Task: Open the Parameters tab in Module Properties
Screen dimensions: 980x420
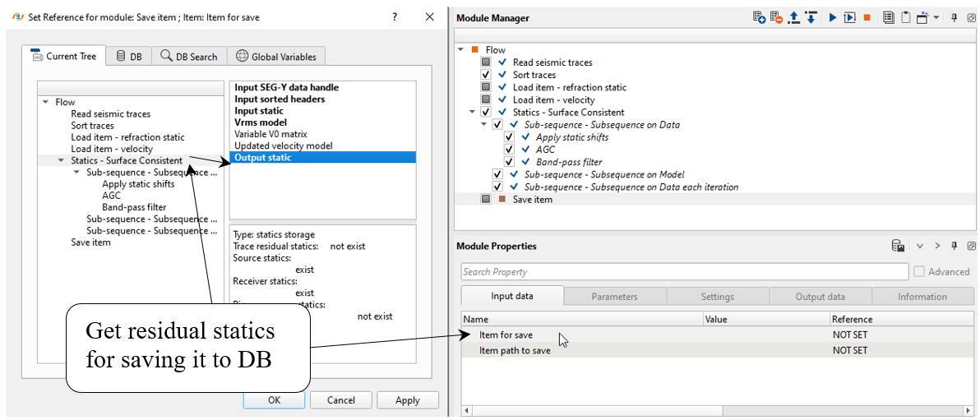Action: [614, 297]
